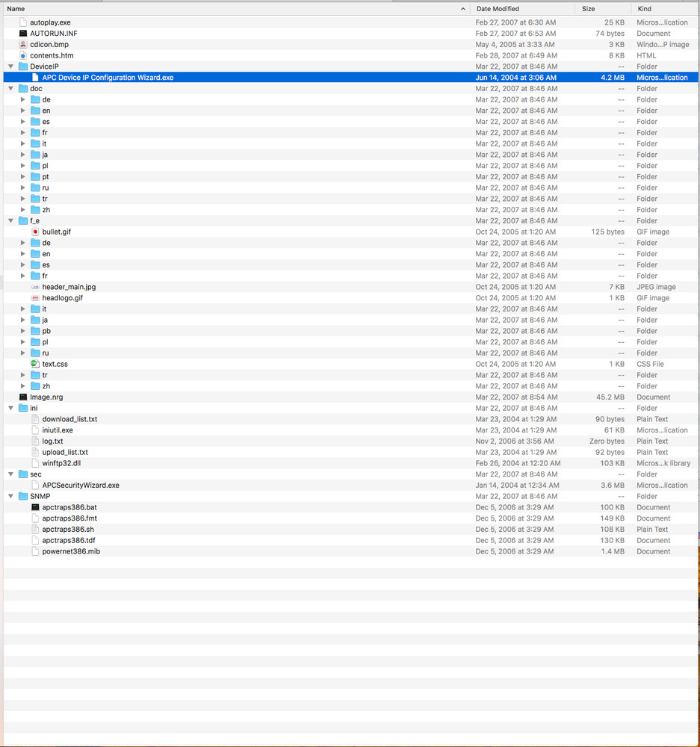Viewport: 700px width, 747px height.
Task: Click the Date Modified column header
Action: [x=499, y=8]
